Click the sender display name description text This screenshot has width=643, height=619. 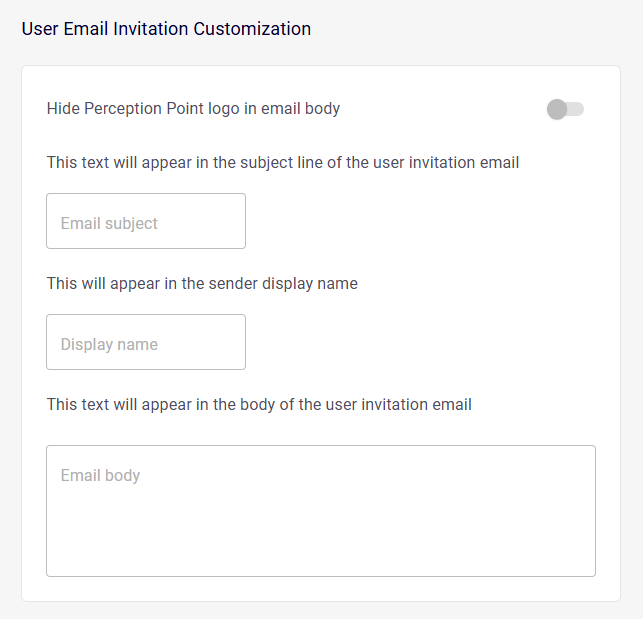(202, 283)
